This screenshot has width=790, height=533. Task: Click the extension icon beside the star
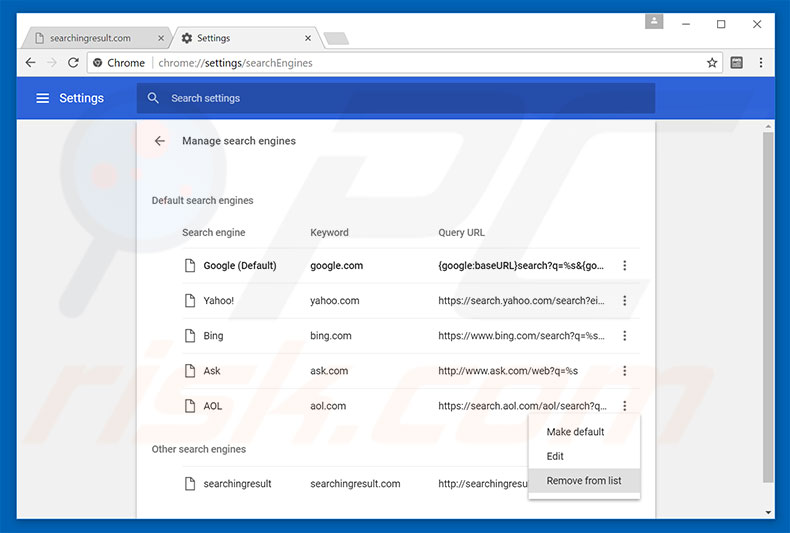pyautogui.click(x=737, y=62)
